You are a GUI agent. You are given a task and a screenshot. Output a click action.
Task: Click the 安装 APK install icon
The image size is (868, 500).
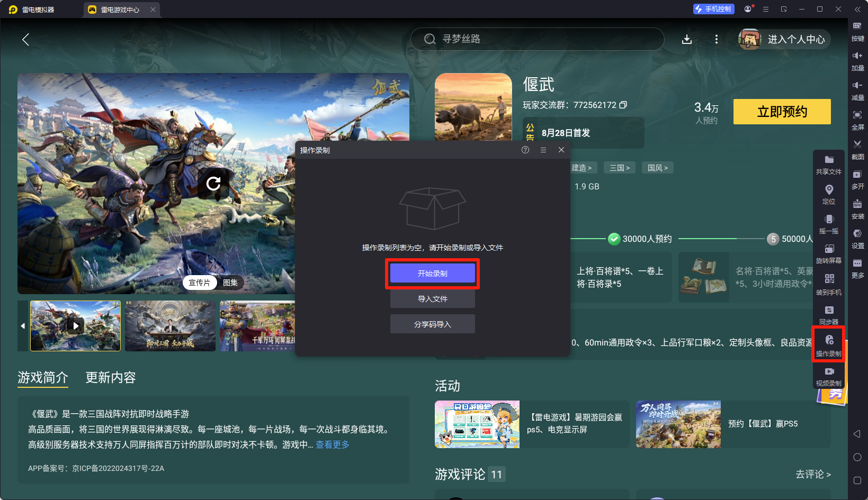(857, 209)
